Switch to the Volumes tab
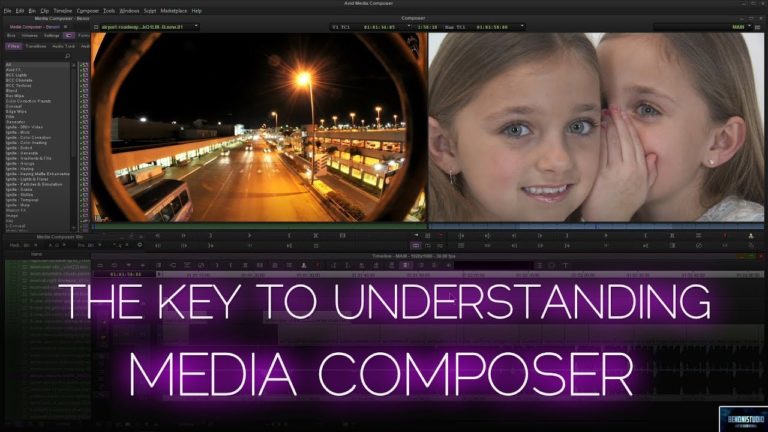768x432 pixels. pyautogui.click(x=29, y=36)
